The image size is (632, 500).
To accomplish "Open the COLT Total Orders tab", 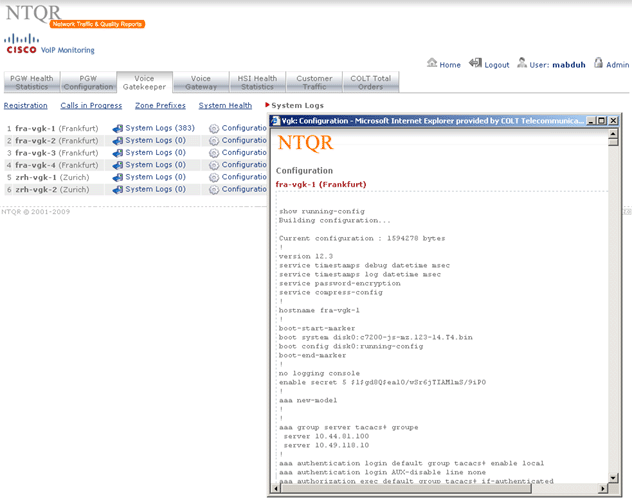I will pyautogui.click(x=371, y=83).
